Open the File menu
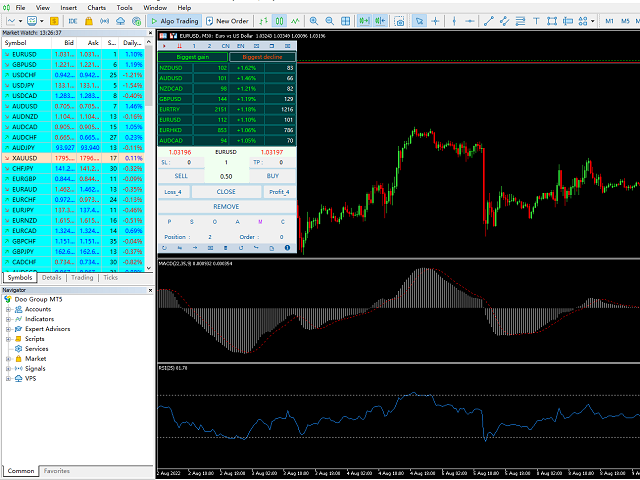Screen dimensions: 640x480 point(20,8)
